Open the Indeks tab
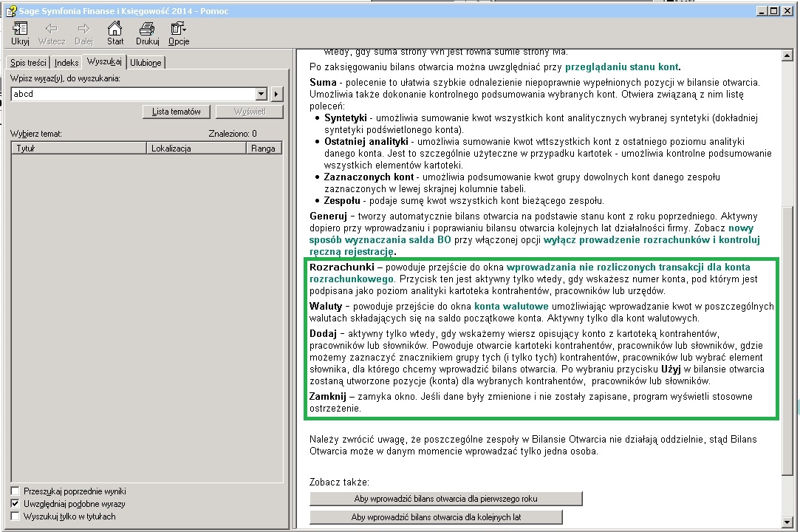Image resolution: width=800 pixels, height=532 pixels. pyautogui.click(x=66, y=63)
